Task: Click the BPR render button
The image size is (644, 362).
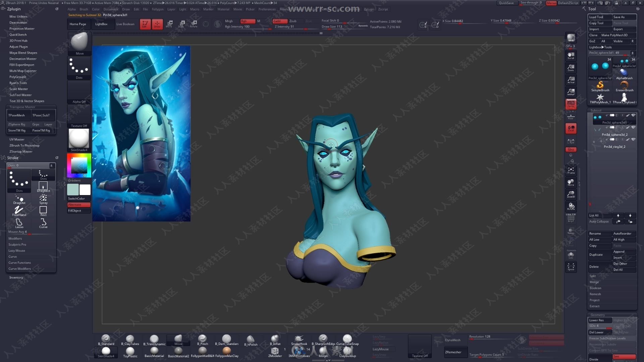Action: (571, 38)
